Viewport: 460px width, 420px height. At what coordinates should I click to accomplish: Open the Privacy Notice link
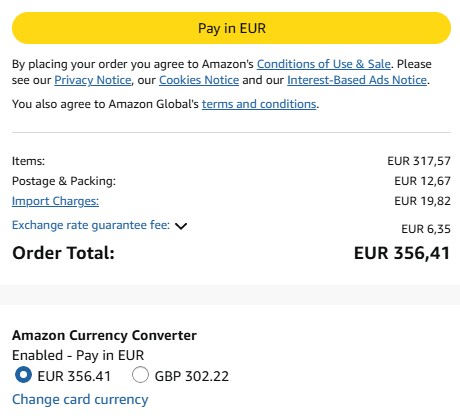(x=93, y=80)
